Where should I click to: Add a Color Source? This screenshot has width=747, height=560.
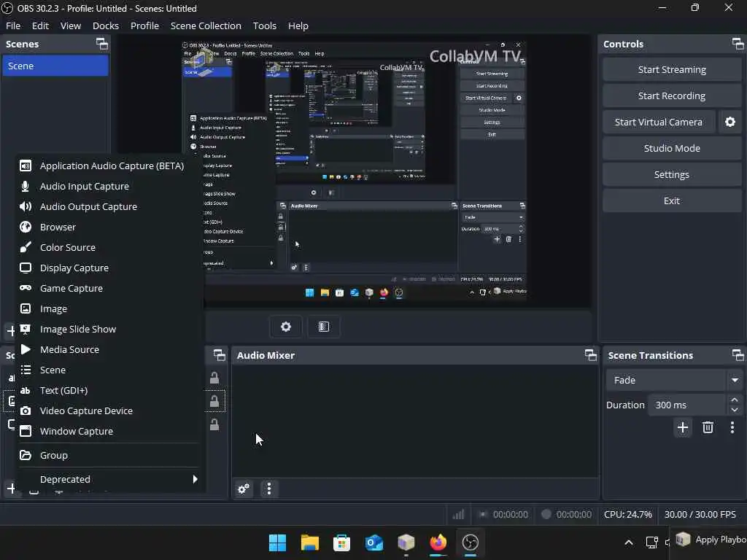point(108,248)
